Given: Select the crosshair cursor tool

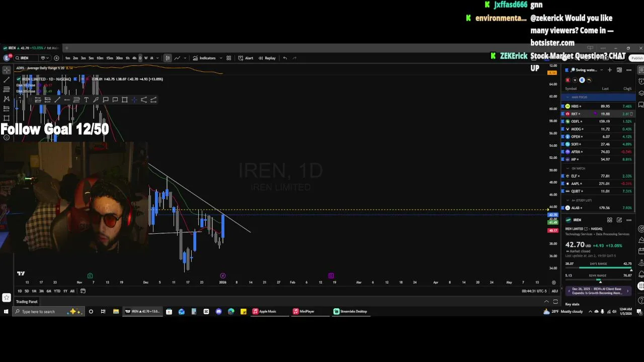Looking at the screenshot, I should click(x=7, y=70).
